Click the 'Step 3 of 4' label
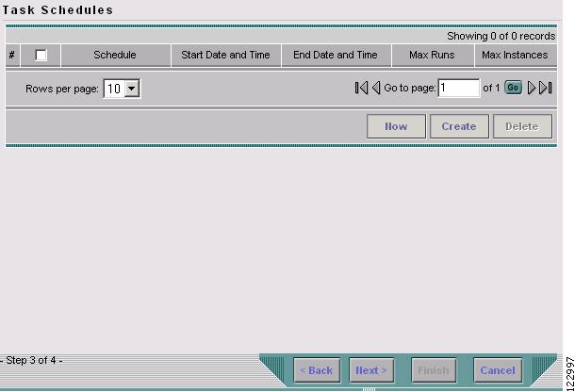The height and width of the screenshot is (392, 575). [31, 361]
